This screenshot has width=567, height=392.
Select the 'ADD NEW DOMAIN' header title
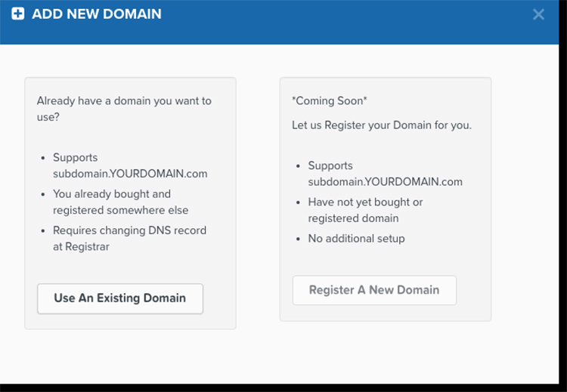[x=97, y=14]
